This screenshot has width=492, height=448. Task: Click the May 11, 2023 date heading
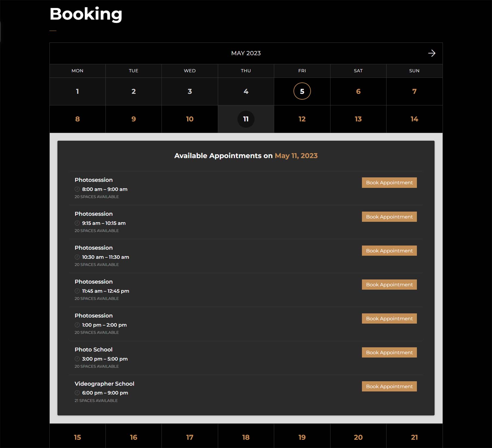296,155
